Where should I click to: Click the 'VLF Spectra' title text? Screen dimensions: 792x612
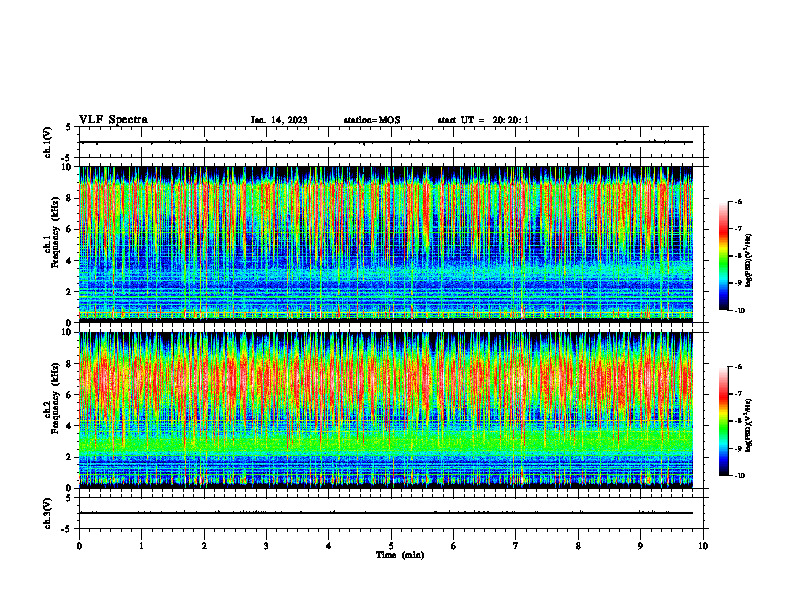pos(113,120)
